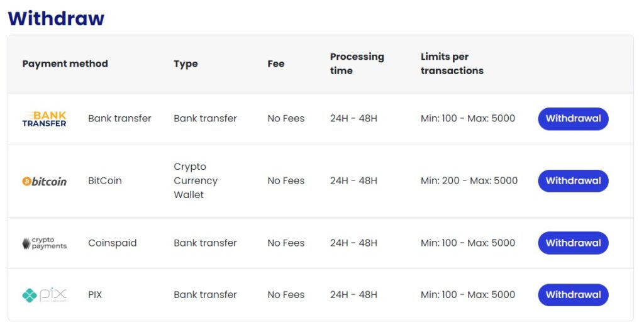The image size is (644, 332).
Task: Click the Withdraw page heading
Action: (56, 18)
